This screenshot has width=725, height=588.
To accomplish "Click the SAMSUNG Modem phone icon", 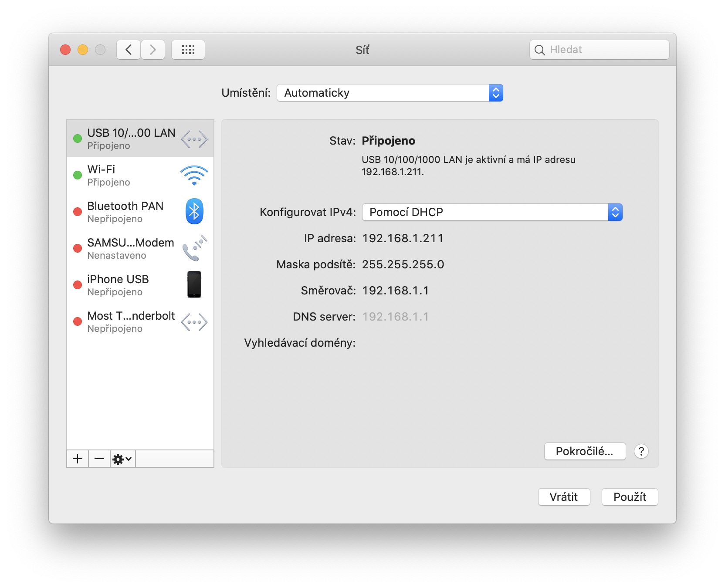I will (x=194, y=248).
